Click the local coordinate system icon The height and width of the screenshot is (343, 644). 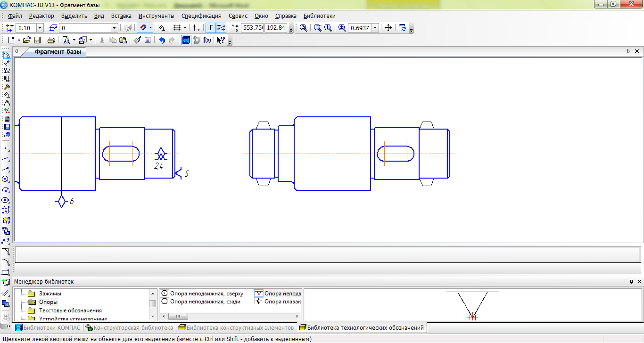[197, 28]
